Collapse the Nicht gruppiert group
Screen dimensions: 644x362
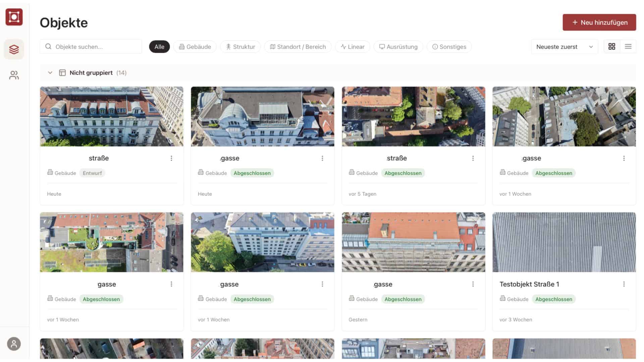pos(50,73)
